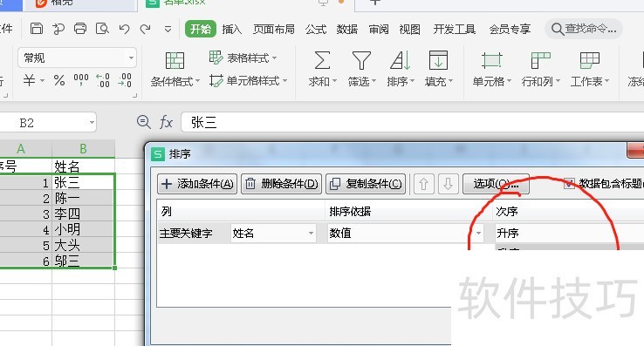Click 添加条件(A) button in sort dialog
Image resolution: width=644 pixels, height=346 pixels.
click(x=197, y=184)
